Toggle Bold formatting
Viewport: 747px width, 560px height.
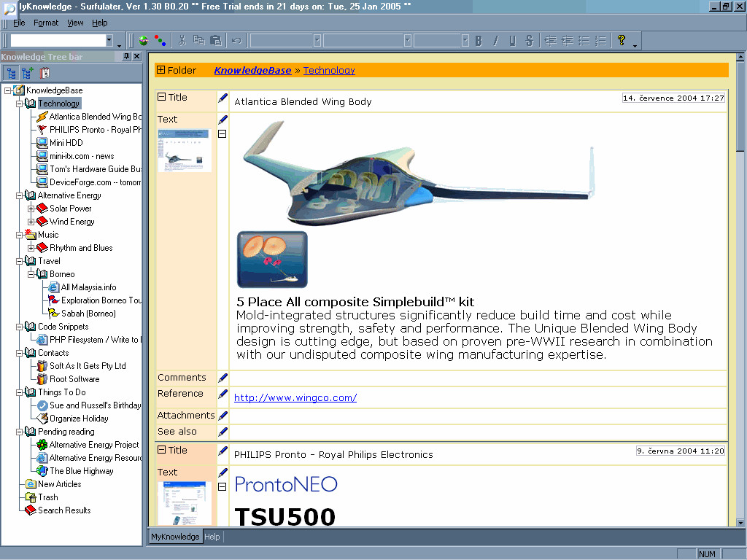pos(479,41)
